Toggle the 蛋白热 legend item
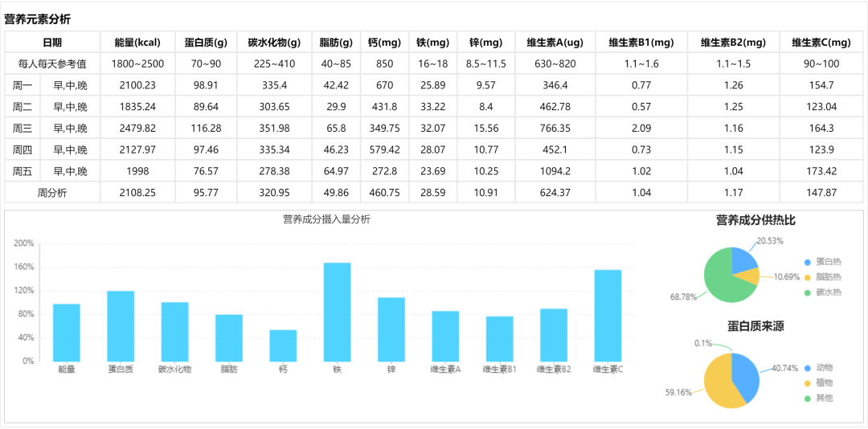The width and height of the screenshot is (868, 429). pyautogui.click(x=822, y=262)
